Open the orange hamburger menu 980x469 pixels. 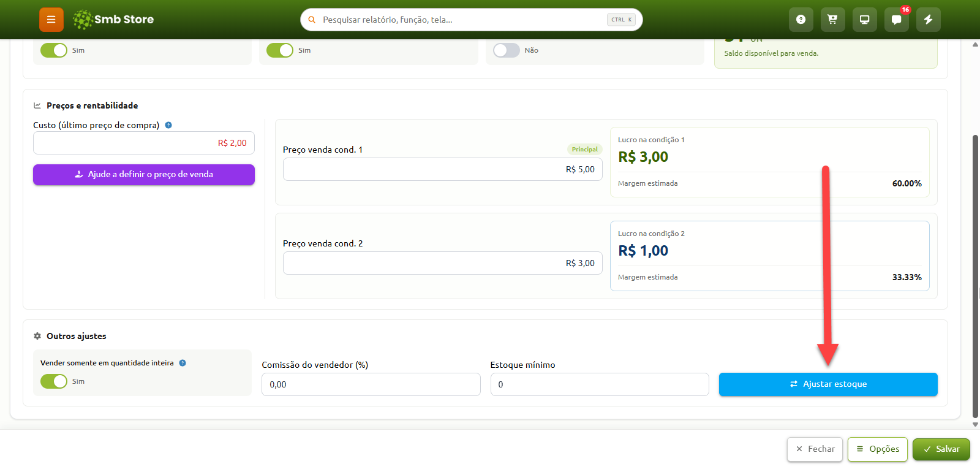[51, 20]
